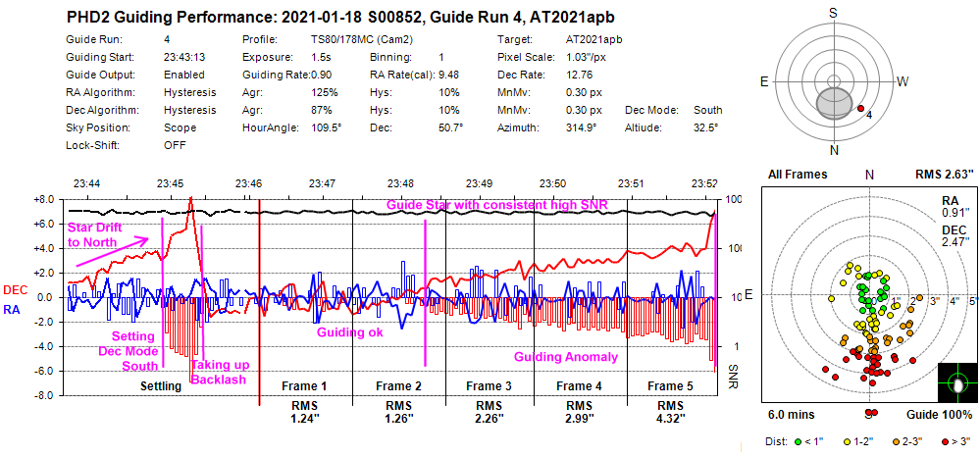Click the 'Frame 2' label

400,386
